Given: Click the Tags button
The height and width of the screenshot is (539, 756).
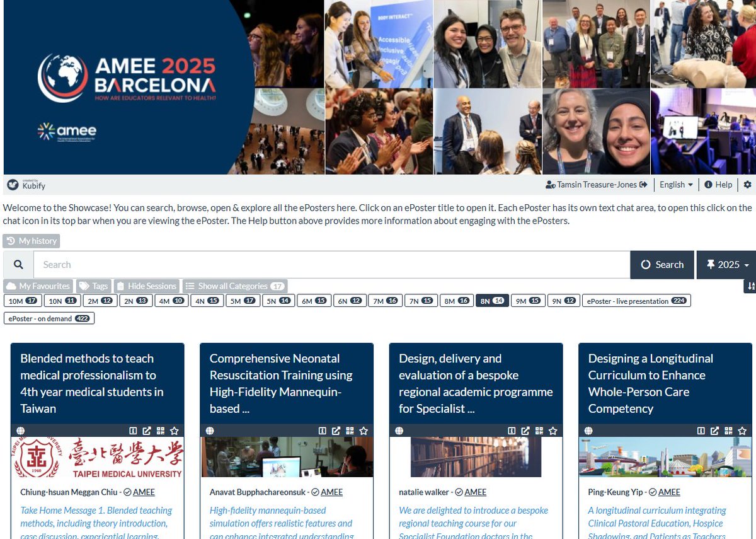Looking at the screenshot, I should click(93, 286).
